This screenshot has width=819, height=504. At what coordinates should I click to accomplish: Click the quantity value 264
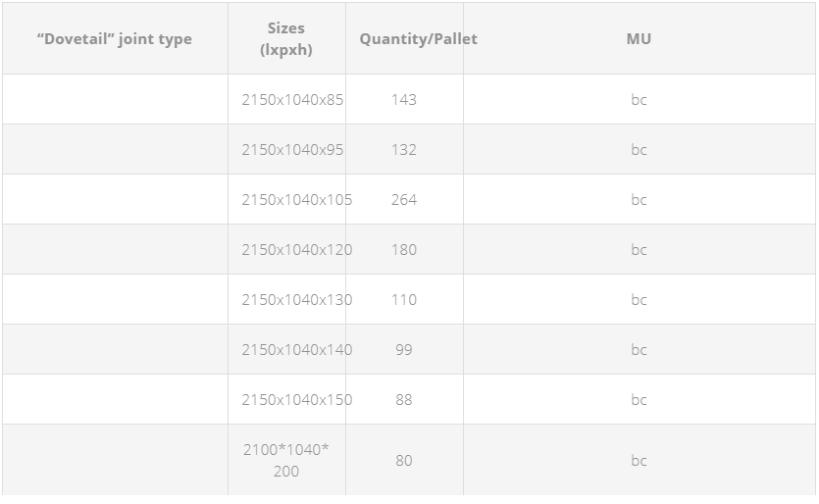click(x=404, y=199)
